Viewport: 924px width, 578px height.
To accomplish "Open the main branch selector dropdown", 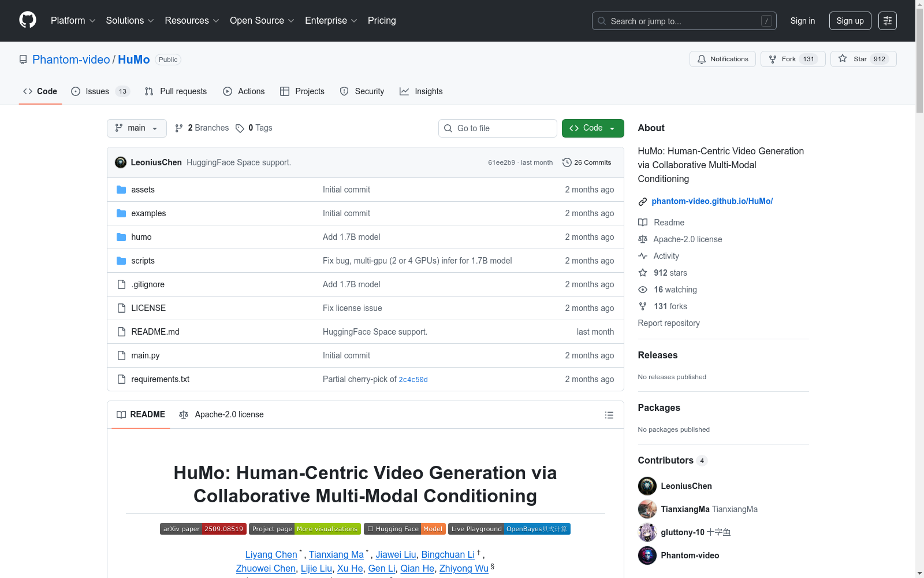I will [x=137, y=128].
